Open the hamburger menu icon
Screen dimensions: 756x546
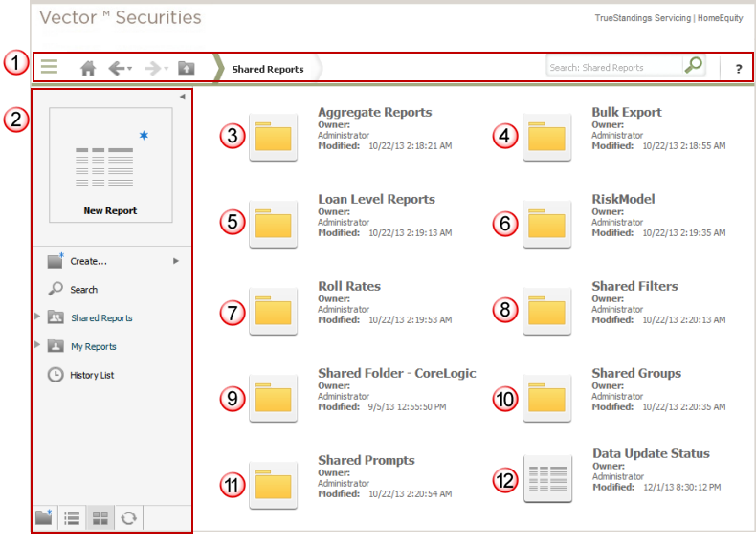(49, 67)
